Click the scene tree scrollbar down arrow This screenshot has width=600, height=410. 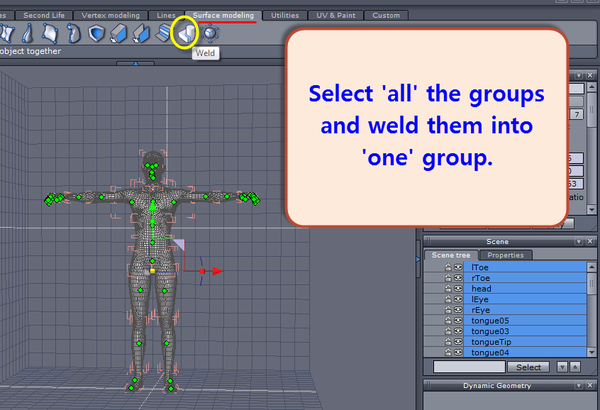tap(592, 352)
